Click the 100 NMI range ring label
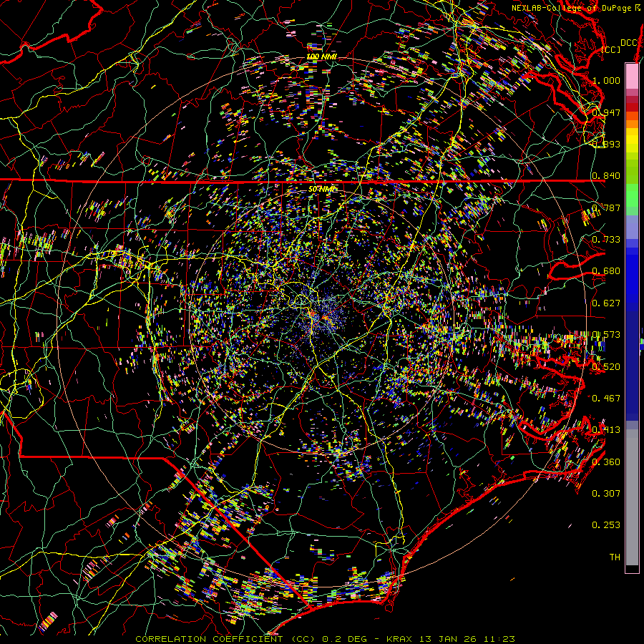 321,57
